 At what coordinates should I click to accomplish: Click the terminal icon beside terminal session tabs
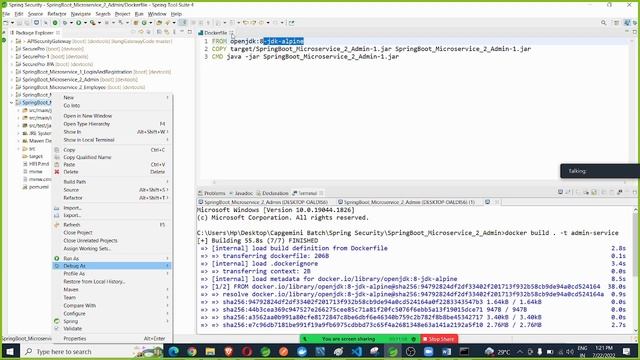pyautogui.click(x=487, y=202)
